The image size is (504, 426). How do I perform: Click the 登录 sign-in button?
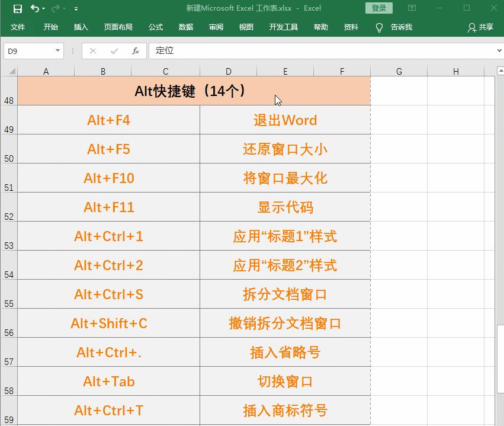pos(378,8)
